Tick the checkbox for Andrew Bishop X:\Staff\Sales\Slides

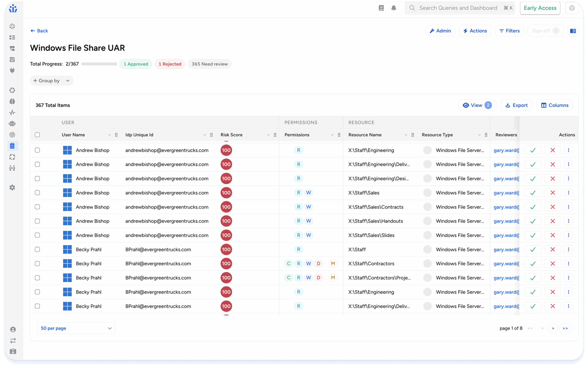(37, 235)
